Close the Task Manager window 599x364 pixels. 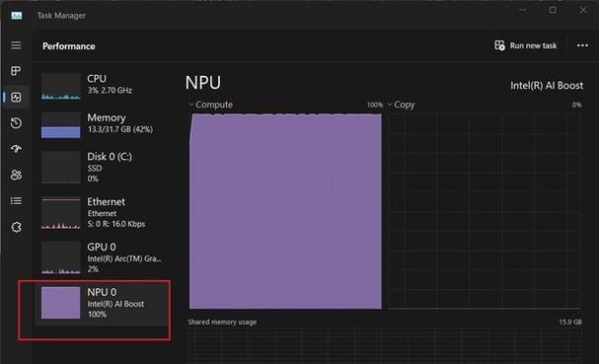(583, 10)
